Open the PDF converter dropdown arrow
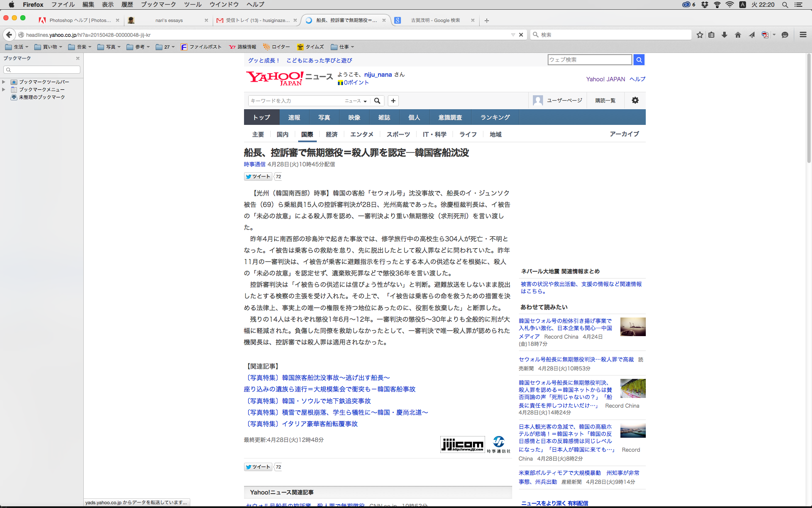 coord(774,35)
